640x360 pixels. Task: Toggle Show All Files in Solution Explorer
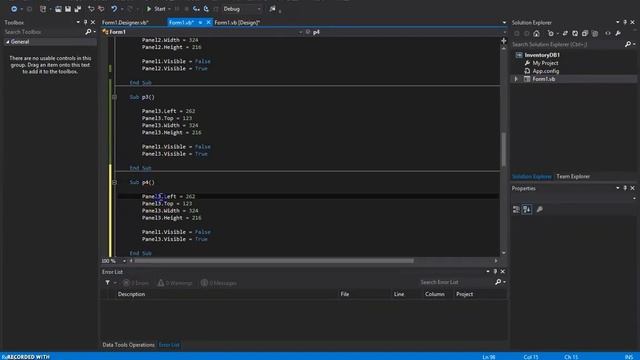pyautogui.click(x=595, y=33)
